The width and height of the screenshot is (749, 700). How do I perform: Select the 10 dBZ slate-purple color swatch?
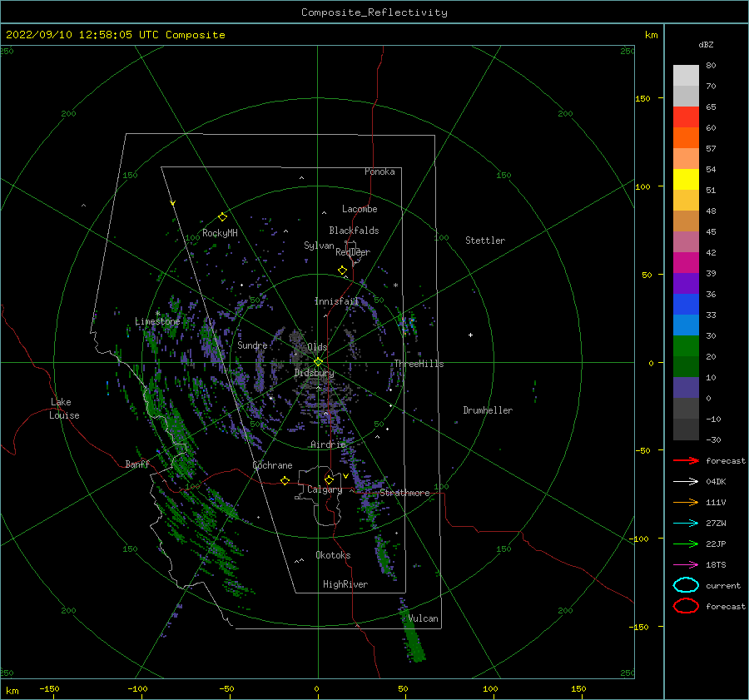686,387
